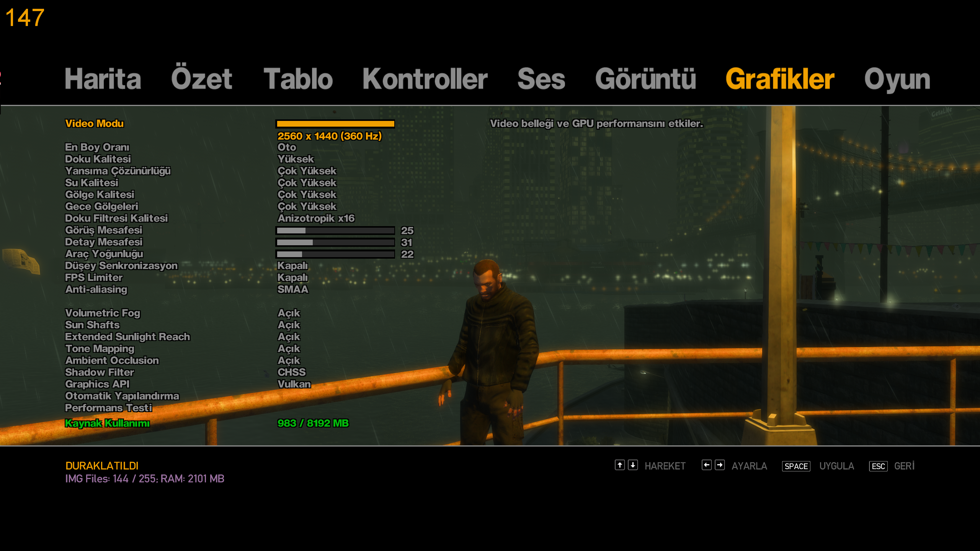Click the DURAKLATILDI status text

pyautogui.click(x=102, y=466)
